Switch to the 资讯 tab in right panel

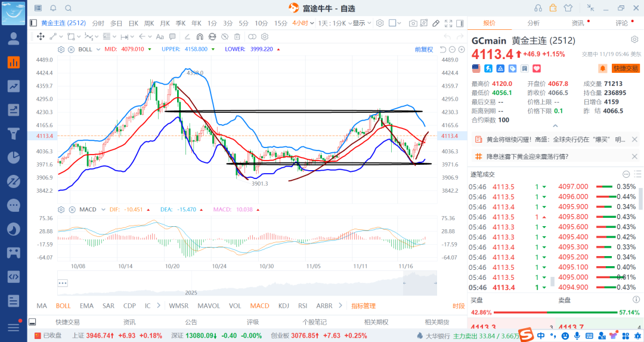pos(578,23)
